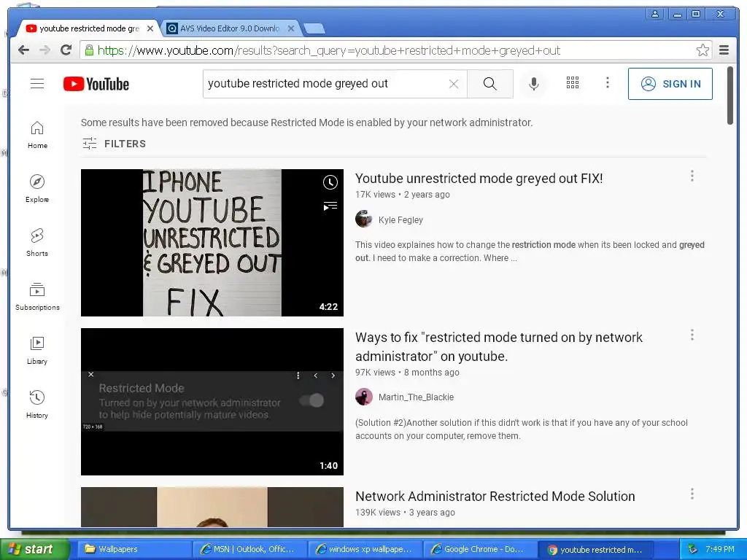
Task: Open YouTube hamburger guide menu
Action: (37, 84)
